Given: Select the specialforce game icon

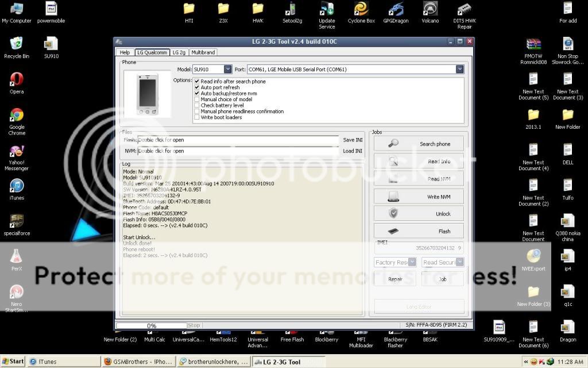Looking at the screenshot, I should (17, 225).
